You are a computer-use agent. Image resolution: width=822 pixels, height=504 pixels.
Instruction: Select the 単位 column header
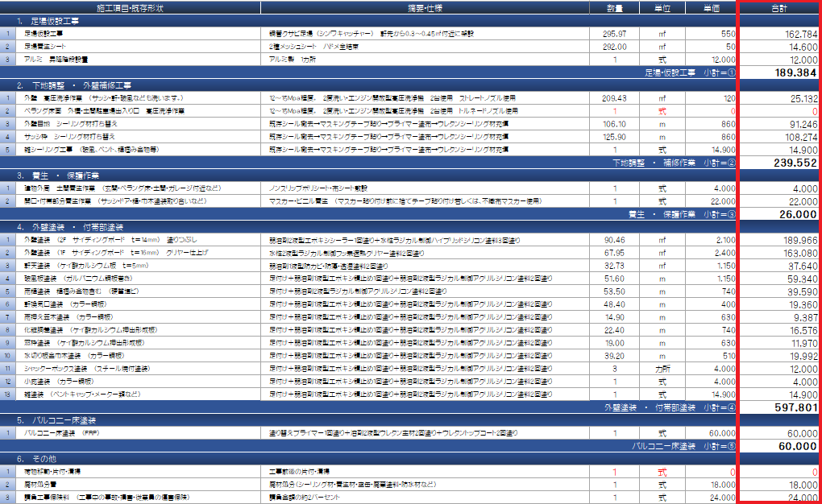[x=662, y=8]
